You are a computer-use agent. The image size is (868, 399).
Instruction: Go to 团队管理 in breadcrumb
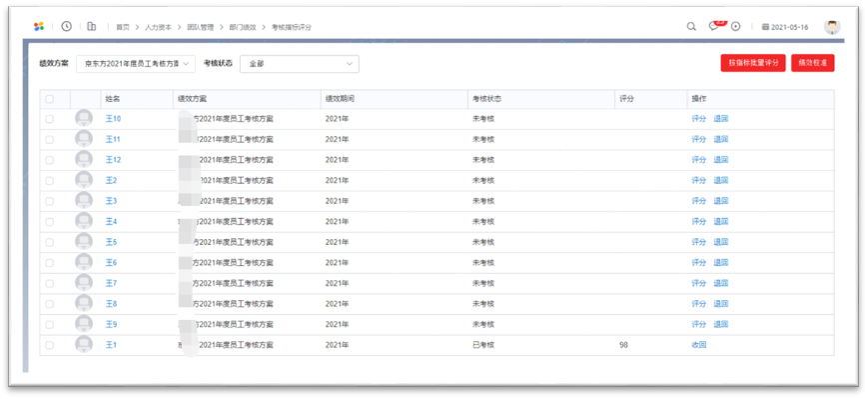pyautogui.click(x=201, y=27)
